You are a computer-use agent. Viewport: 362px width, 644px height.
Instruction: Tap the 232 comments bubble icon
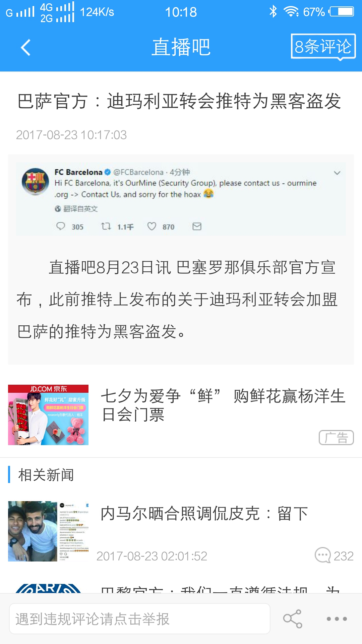pos(323,555)
